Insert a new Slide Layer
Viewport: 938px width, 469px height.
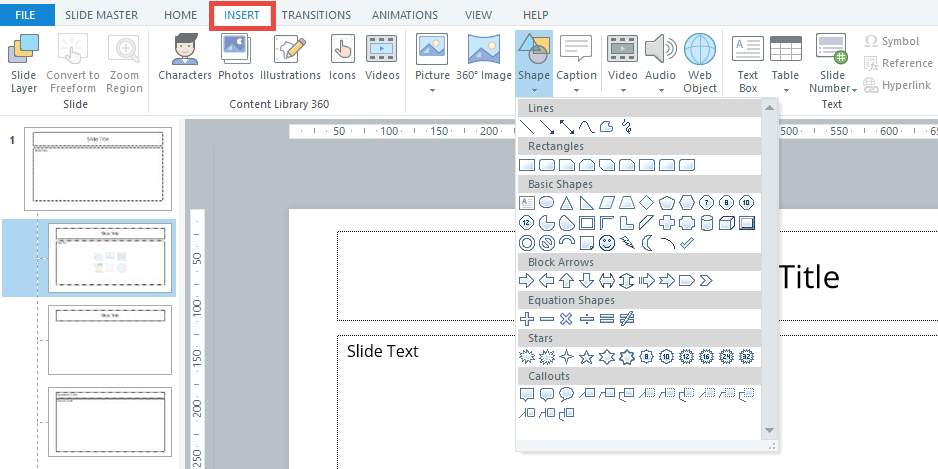(x=24, y=63)
